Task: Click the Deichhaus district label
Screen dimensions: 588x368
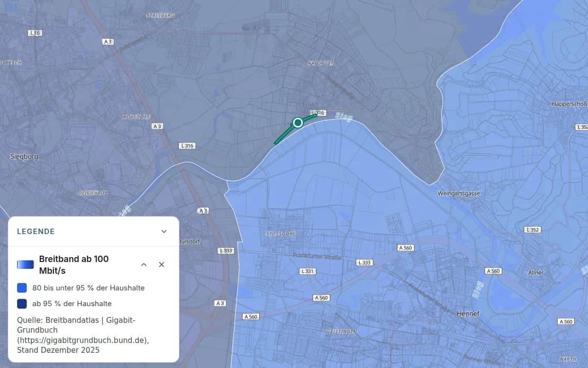Action: click(93, 193)
